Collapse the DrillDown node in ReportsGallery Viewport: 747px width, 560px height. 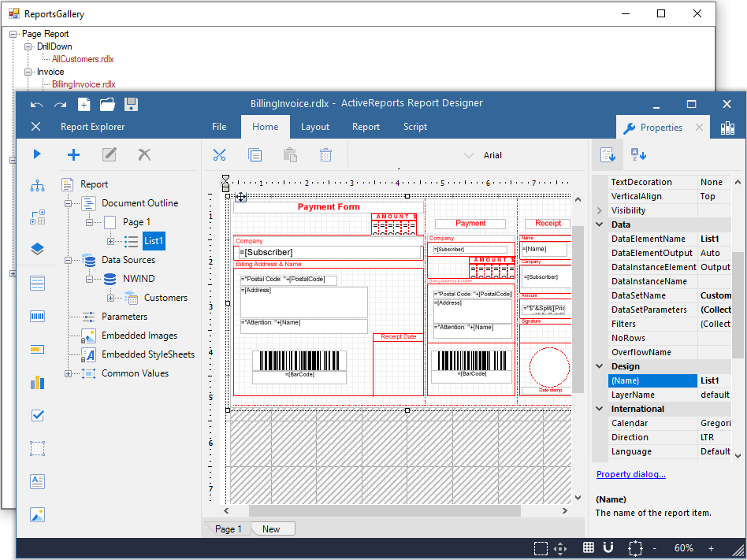pyautogui.click(x=28, y=46)
